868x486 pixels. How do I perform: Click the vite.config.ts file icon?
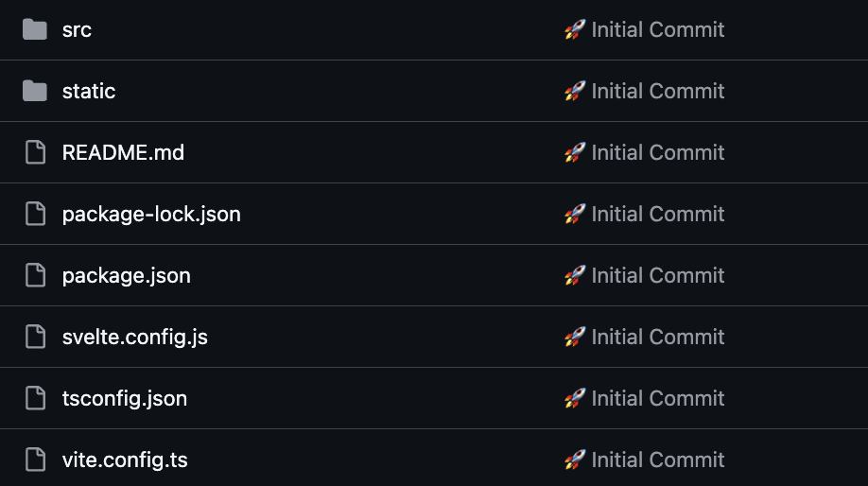[x=35, y=460]
